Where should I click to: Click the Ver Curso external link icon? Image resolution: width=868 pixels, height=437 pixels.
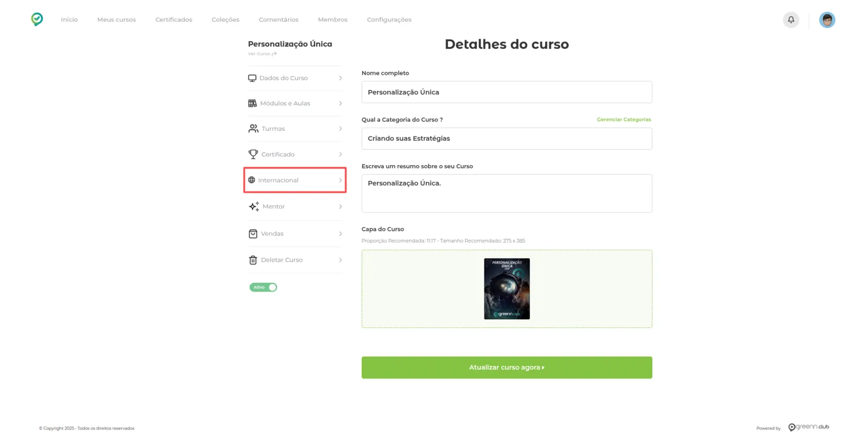(x=275, y=54)
